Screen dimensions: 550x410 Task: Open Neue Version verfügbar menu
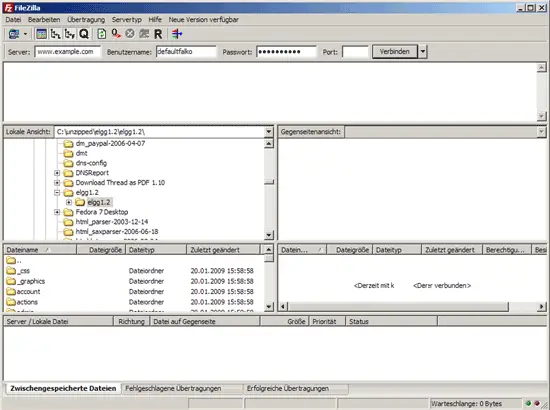point(203,20)
